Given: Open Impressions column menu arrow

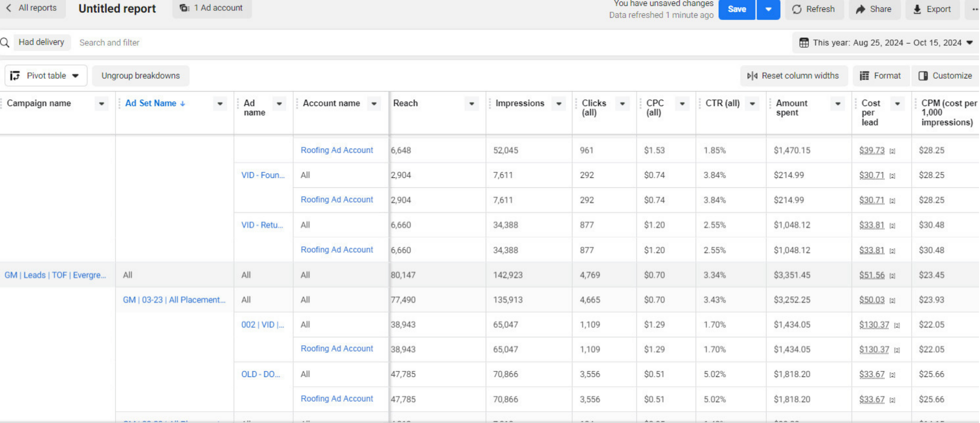Looking at the screenshot, I should (559, 103).
